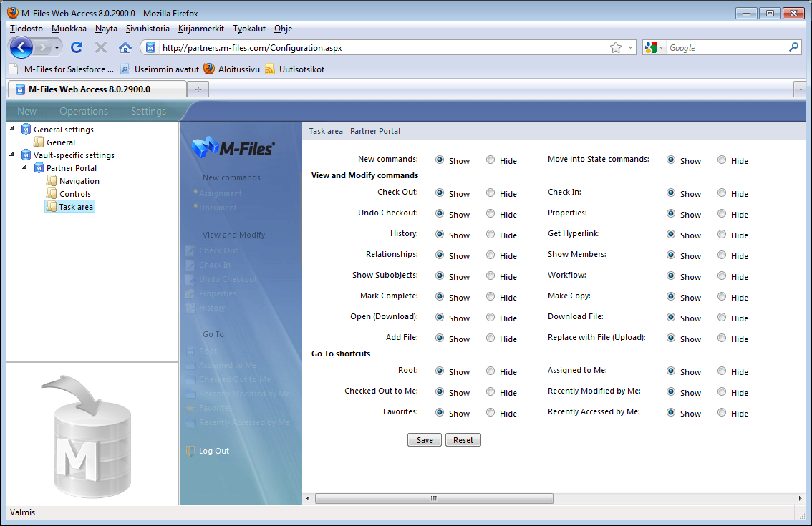The width and height of the screenshot is (812, 526).
Task: Select Navigation in the settings tree
Action: (x=79, y=180)
